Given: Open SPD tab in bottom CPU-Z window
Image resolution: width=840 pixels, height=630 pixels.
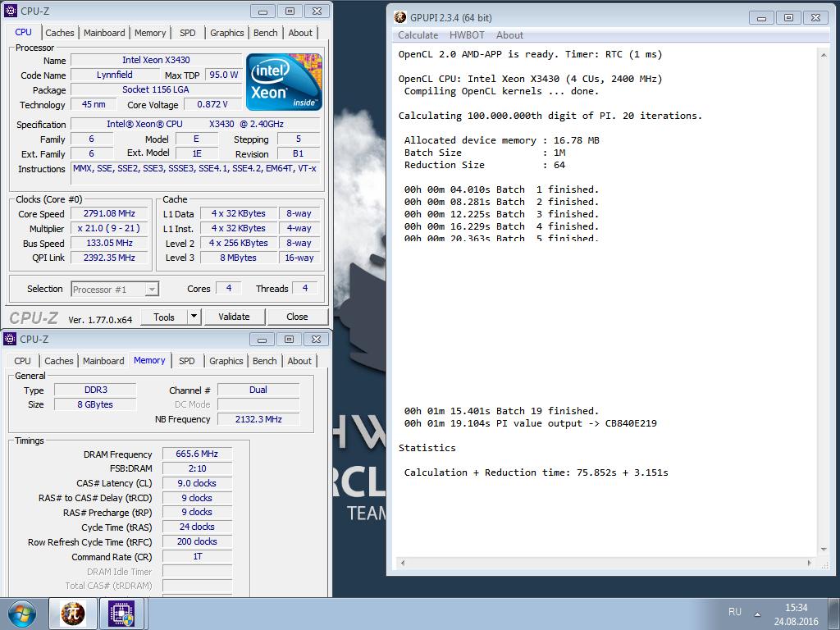Looking at the screenshot, I should click(x=186, y=361).
